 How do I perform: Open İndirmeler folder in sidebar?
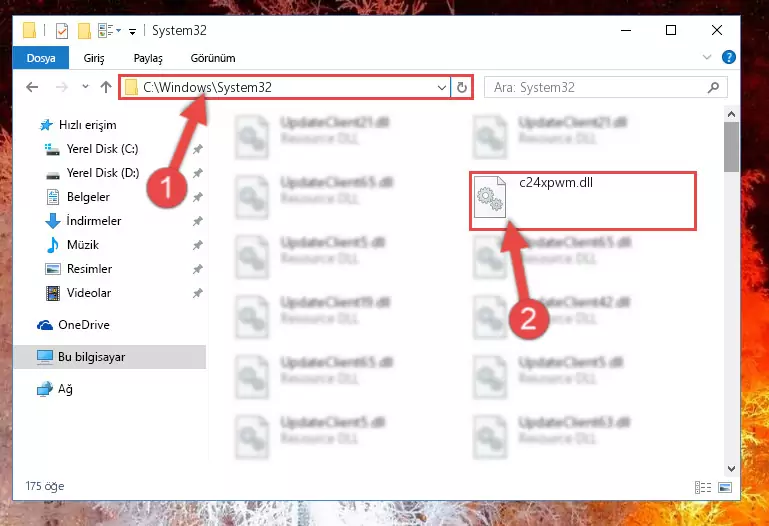click(93, 221)
